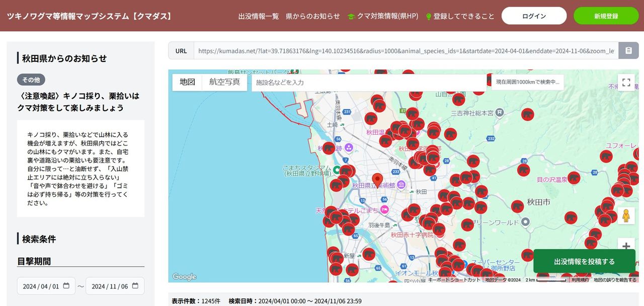This screenshot has height=306, width=644.
Task: Toggle fullscreen map view
Action: pyautogui.click(x=626, y=82)
